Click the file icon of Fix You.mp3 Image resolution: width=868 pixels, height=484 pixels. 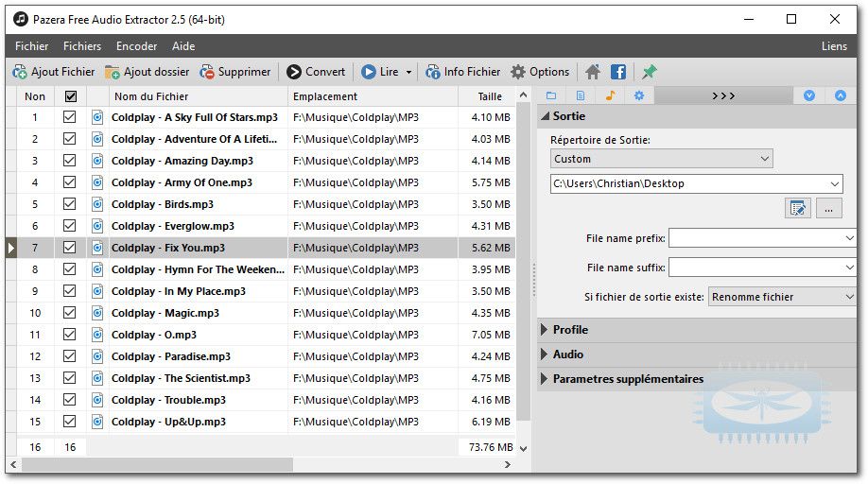click(97, 248)
